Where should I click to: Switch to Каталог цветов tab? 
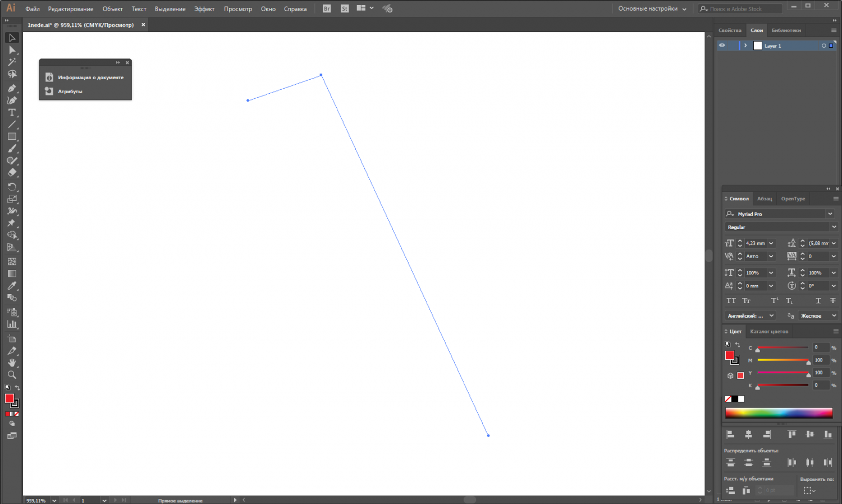[x=769, y=331]
